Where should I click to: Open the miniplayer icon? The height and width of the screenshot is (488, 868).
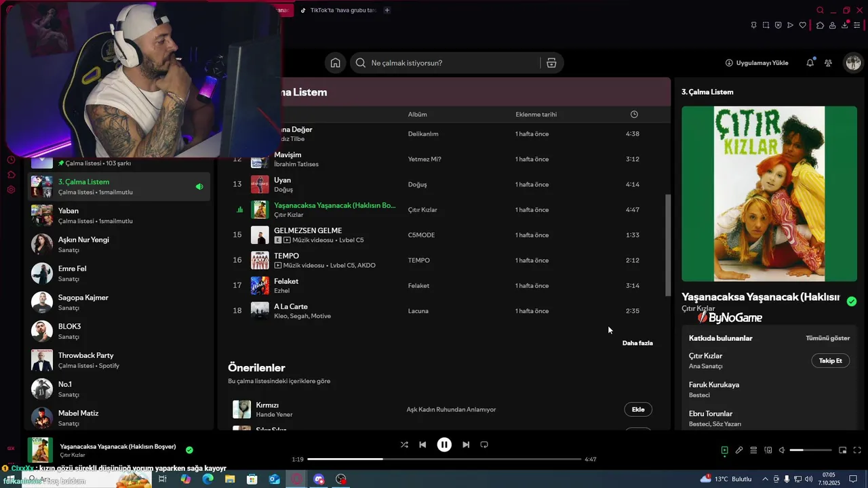(x=843, y=450)
